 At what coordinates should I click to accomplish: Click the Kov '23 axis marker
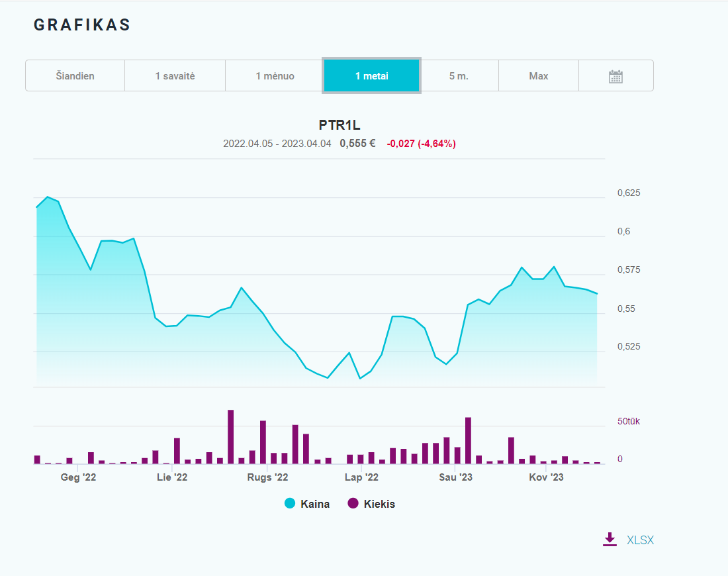click(546, 477)
